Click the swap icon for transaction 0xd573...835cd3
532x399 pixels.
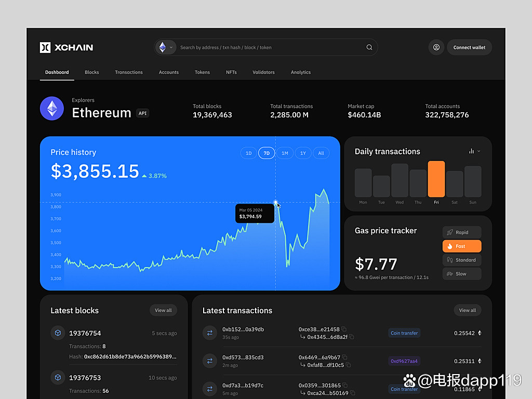(210, 361)
